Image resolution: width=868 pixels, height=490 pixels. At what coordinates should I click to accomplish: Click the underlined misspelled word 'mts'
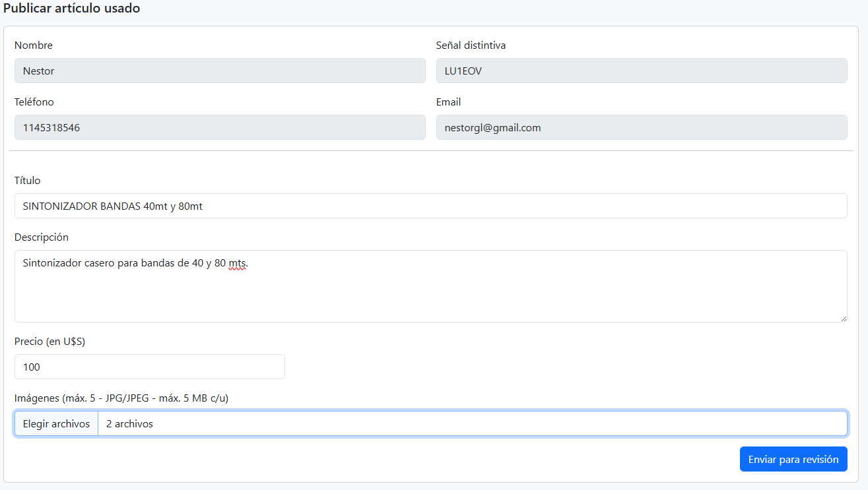click(x=237, y=263)
